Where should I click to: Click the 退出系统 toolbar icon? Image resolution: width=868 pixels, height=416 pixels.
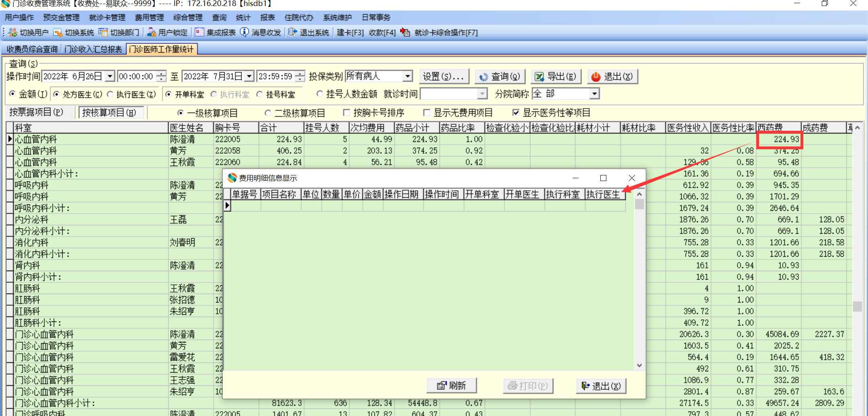click(293, 32)
